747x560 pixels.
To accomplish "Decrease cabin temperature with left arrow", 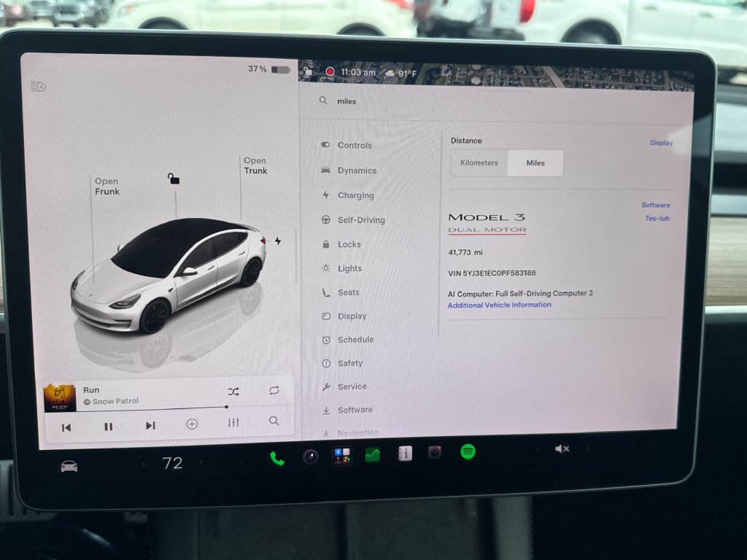I will 144,463.
